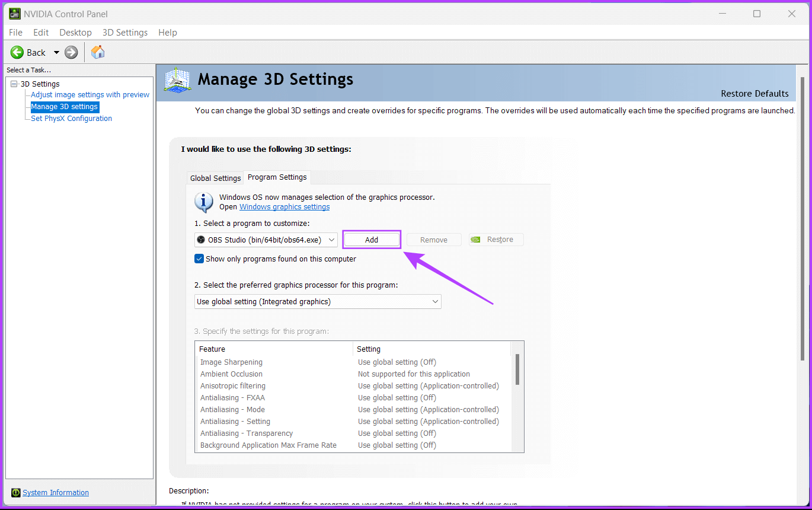Viewport: 812px width, 510px height.
Task: Click the Manage 3D Settings header icon
Action: coord(177,79)
